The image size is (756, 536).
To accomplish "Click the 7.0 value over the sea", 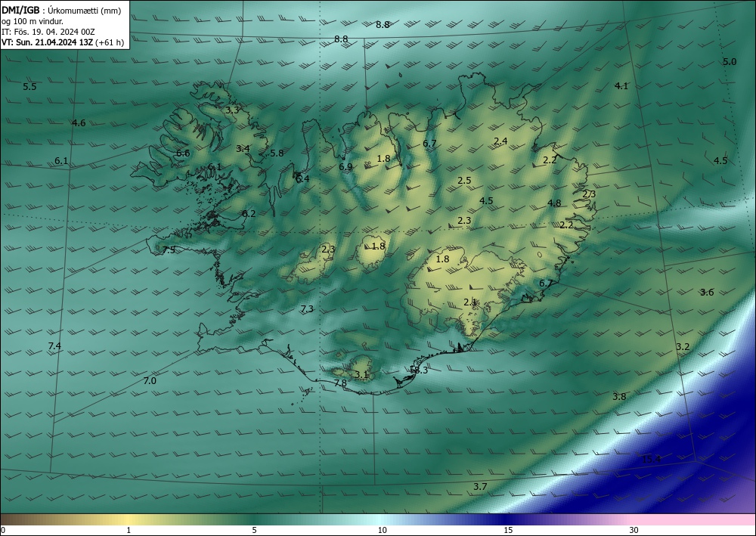I will point(150,381).
